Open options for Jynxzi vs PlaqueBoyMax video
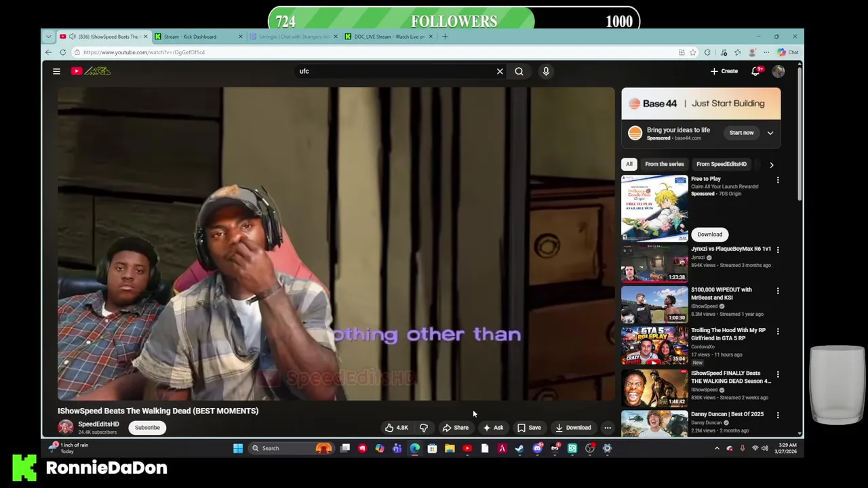 pyautogui.click(x=778, y=250)
